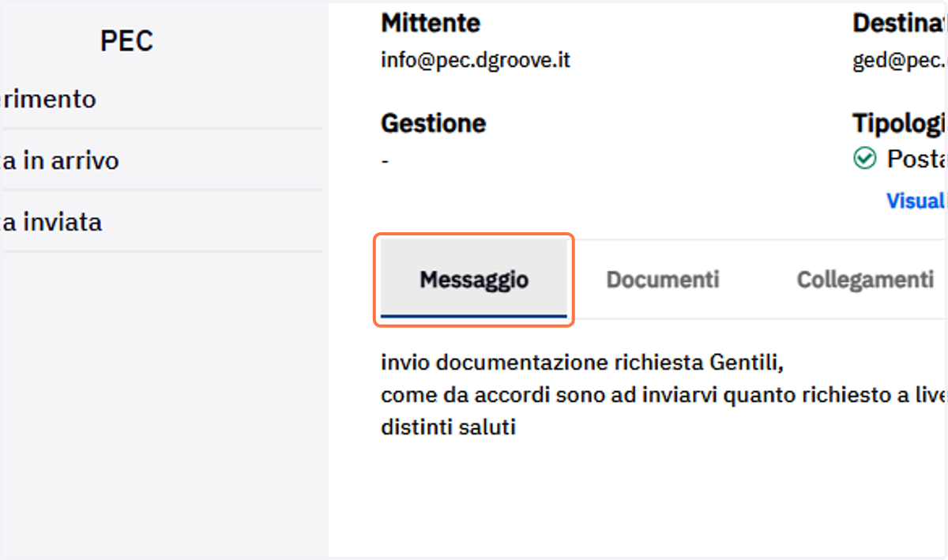Select sender address info@pec.dgroove.it
The width and height of the screenshot is (948, 560).
(x=476, y=61)
